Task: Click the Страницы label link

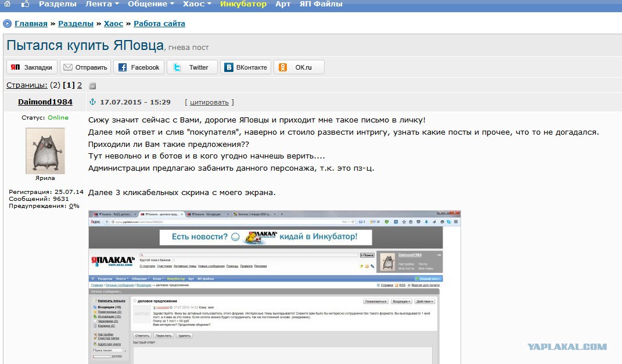Action: 27,85
